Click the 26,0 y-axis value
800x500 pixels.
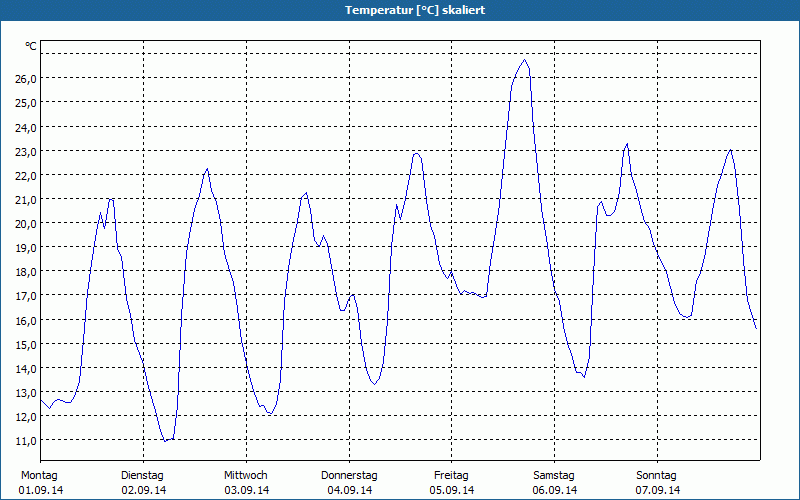[x=25, y=79]
